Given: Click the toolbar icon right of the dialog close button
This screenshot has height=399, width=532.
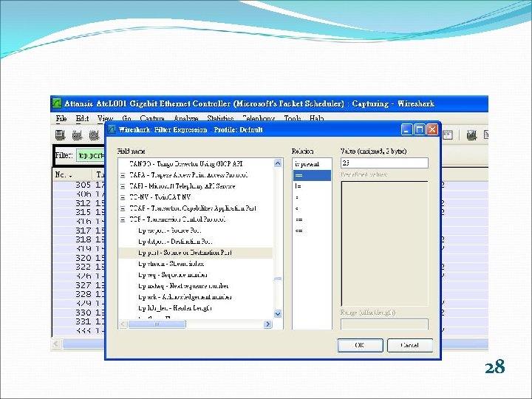Looking at the screenshot, I should 448,134.
